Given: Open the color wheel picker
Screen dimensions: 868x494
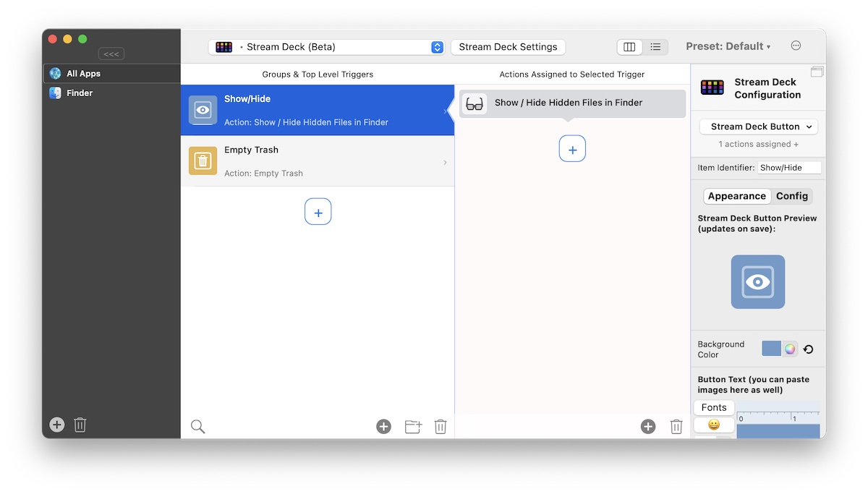Looking at the screenshot, I should tap(790, 349).
